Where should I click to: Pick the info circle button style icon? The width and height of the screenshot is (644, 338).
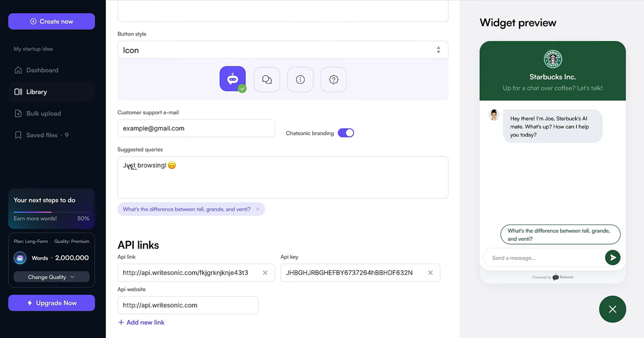point(300,80)
